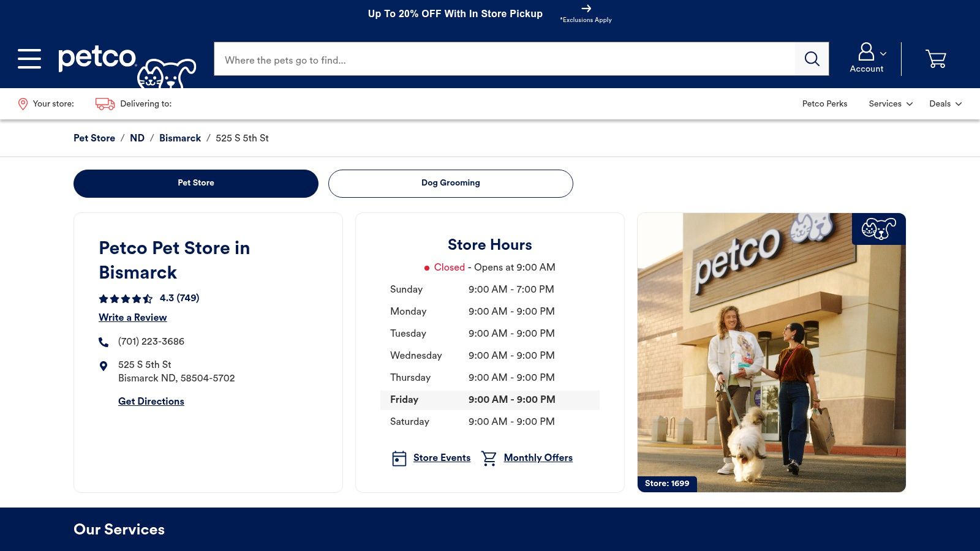Click the 525 S 5th St address text

pyautogui.click(x=176, y=371)
